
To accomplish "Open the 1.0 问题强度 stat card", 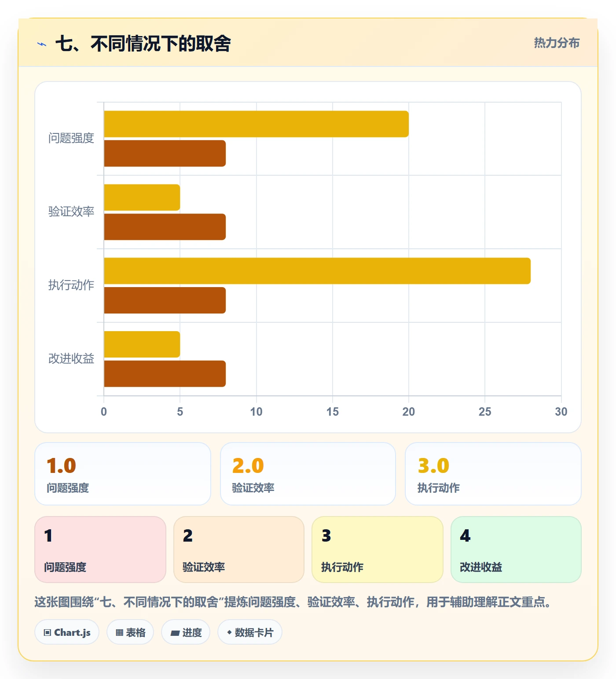I will 123,474.
